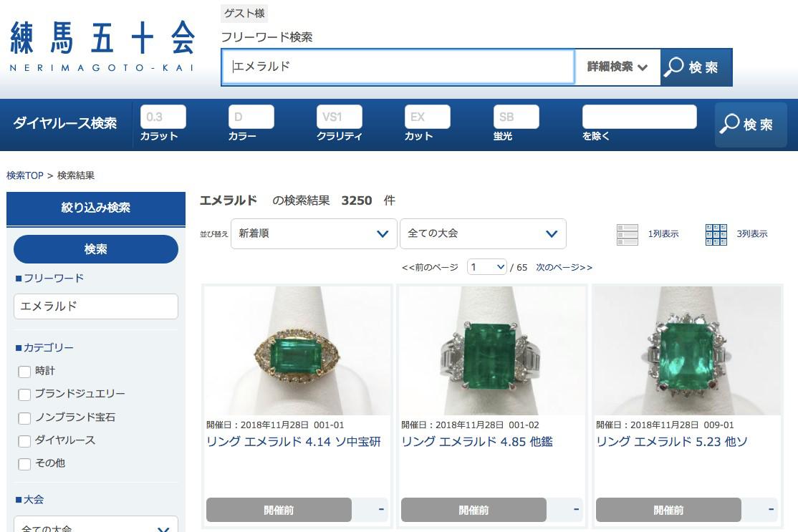Screen dimensions: 798x532
Task: Open the 4.14ct emerald ring thumbnail
Action: point(297,351)
